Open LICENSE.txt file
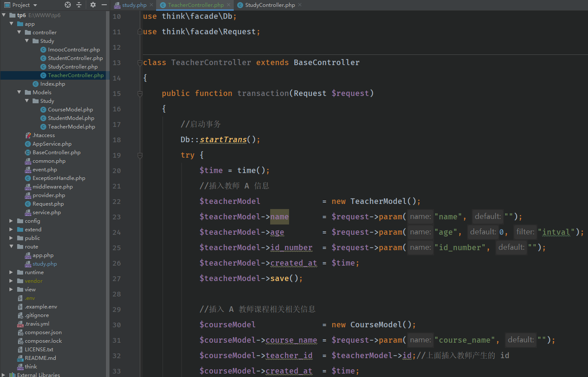This screenshot has height=377, width=588. click(x=39, y=350)
